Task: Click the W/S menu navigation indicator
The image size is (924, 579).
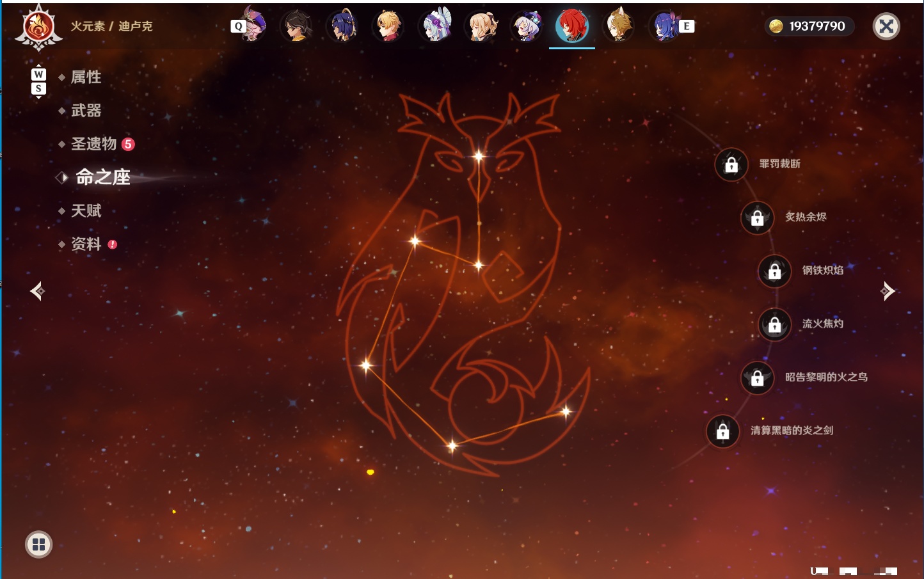Action: (x=38, y=81)
